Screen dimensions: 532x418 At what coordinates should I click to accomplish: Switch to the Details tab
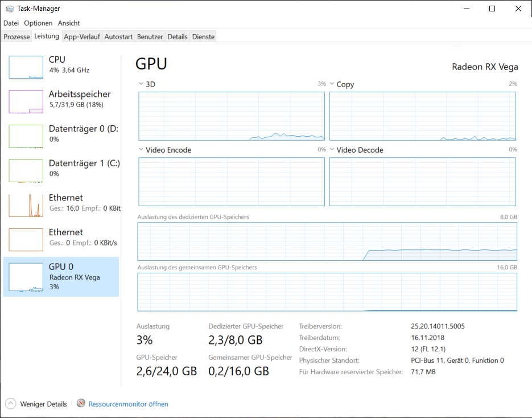[177, 36]
